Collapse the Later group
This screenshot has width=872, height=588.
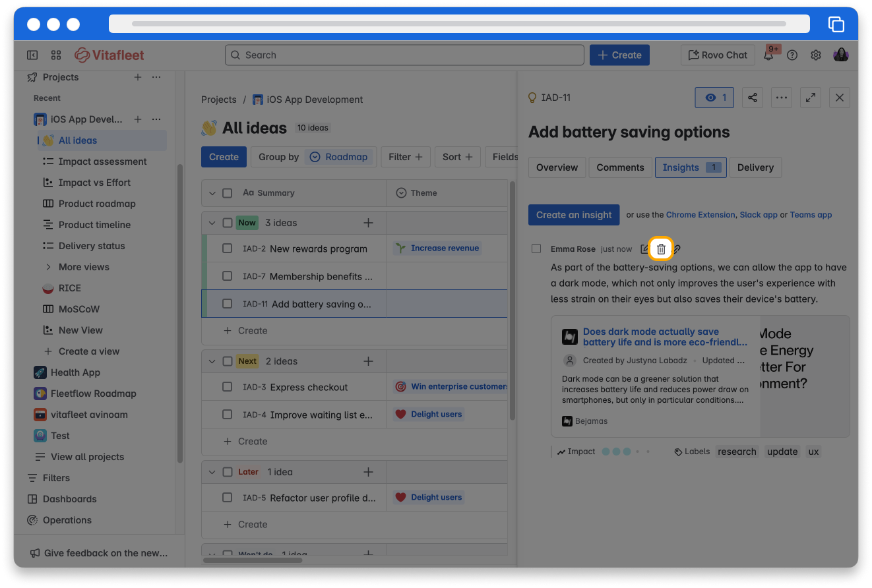point(212,472)
